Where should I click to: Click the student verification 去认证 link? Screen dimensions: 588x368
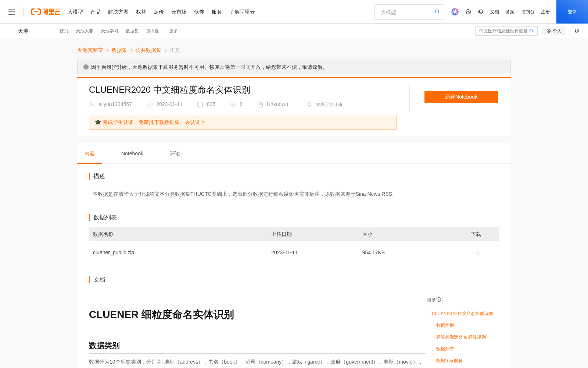[x=194, y=122]
